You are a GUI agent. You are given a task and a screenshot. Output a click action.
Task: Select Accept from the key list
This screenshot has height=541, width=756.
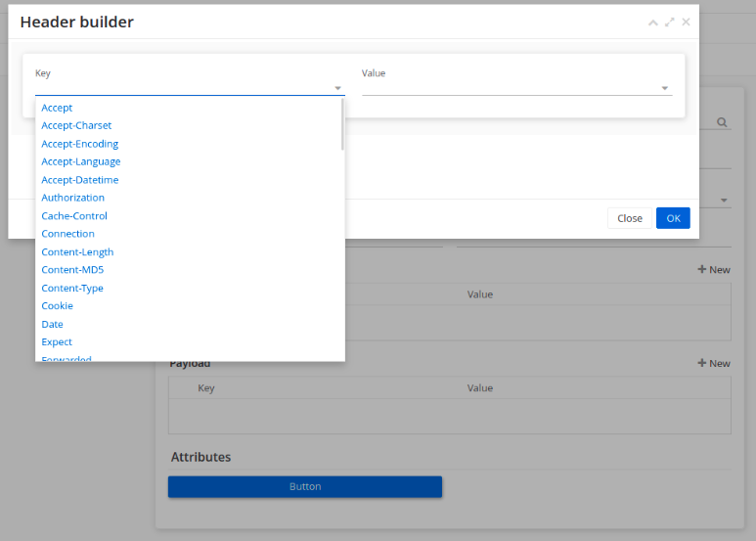point(57,108)
